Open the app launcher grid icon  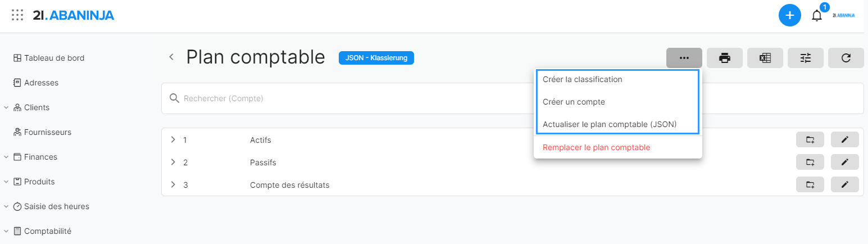[x=17, y=15]
